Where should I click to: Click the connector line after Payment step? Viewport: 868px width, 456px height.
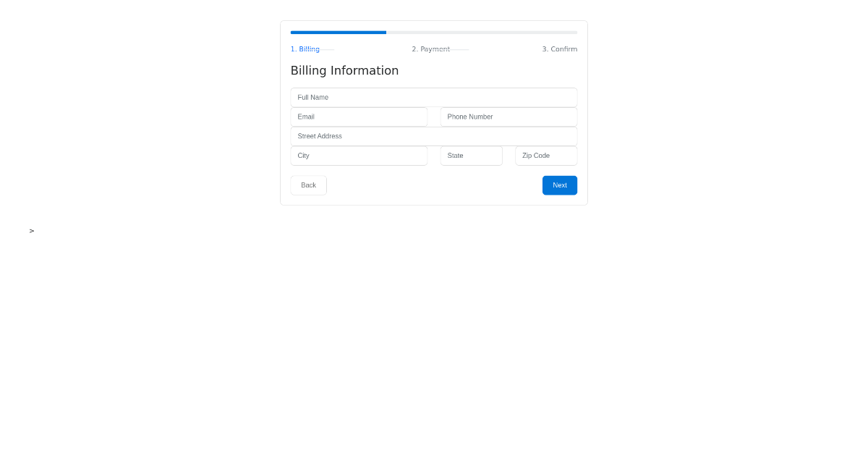[x=459, y=48]
